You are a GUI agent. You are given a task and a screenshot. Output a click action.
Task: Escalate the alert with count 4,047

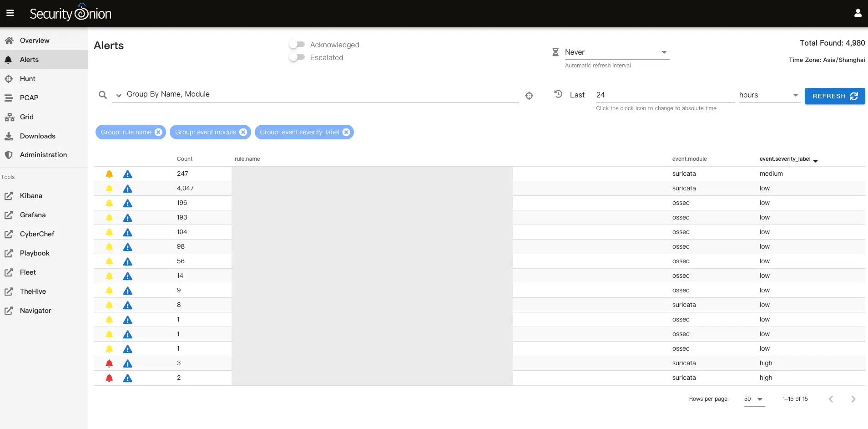(128, 189)
